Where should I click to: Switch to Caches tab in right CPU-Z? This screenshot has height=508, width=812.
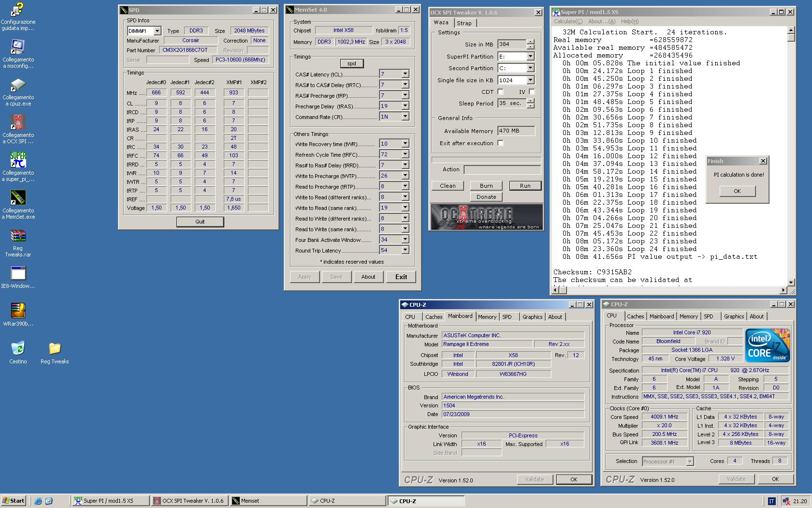coord(635,316)
